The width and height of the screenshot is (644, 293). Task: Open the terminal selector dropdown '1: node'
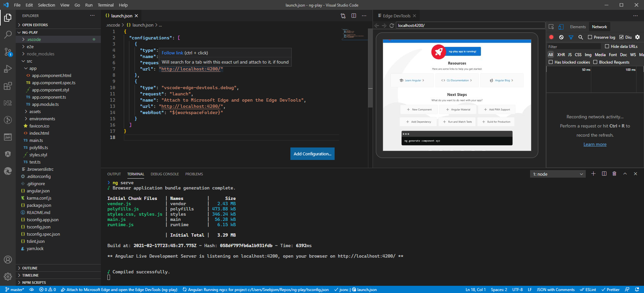coord(558,174)
